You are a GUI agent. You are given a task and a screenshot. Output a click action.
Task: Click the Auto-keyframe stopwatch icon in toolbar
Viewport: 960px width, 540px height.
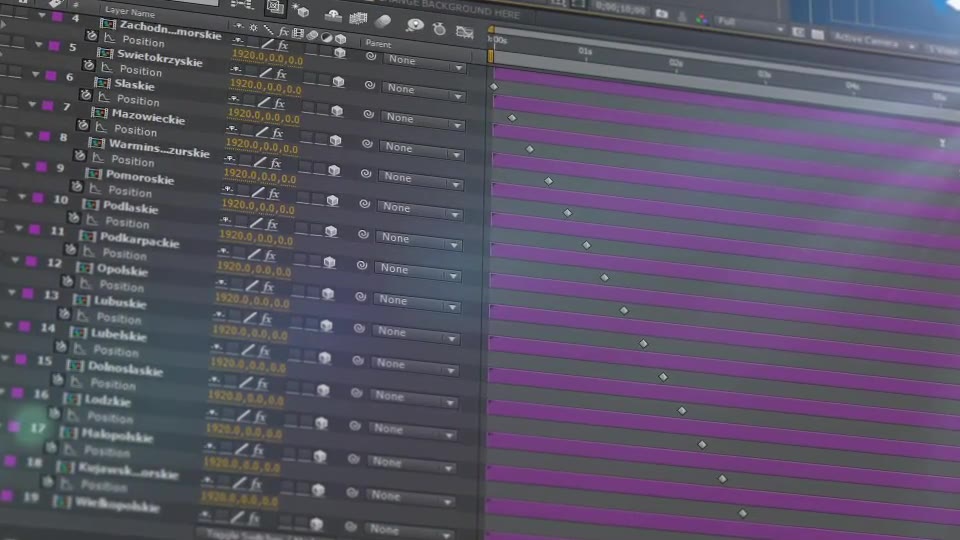439,28
